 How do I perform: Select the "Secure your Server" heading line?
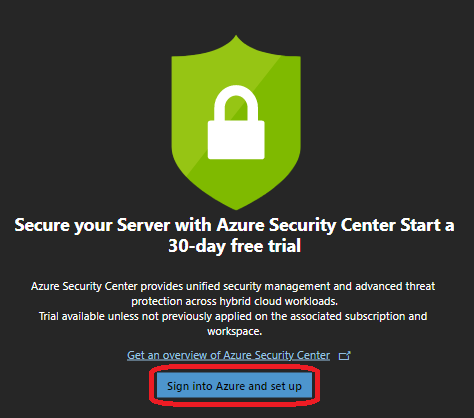point(234,225)
